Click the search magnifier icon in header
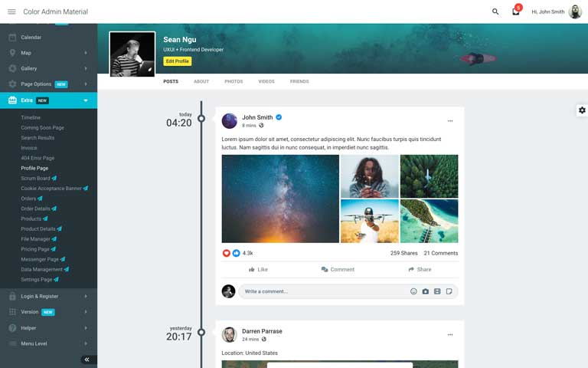Image resolution: width=588 pixels, height=368 pixels. click(x=495, y=11)
